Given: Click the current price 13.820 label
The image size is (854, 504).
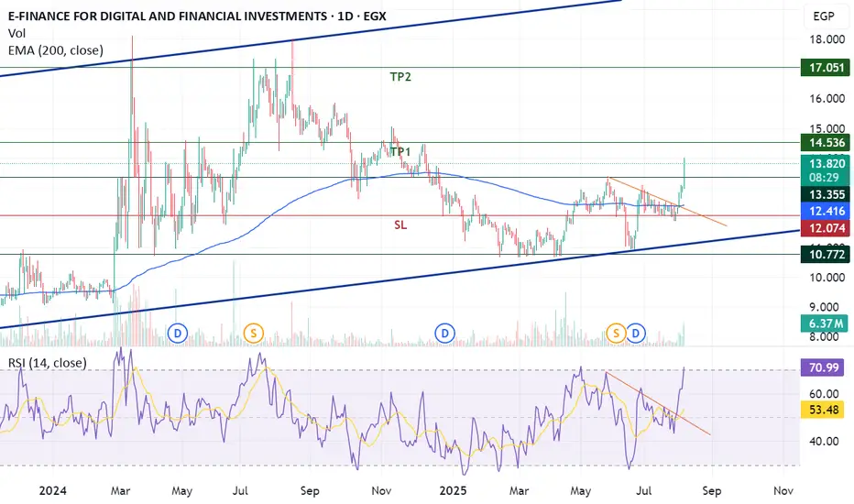Looking at the screenshot, I should 826,163.
